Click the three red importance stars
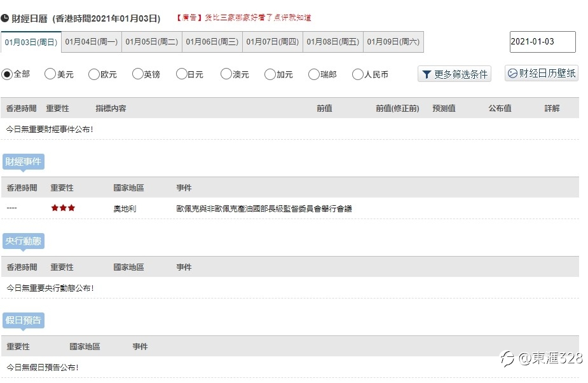 click(63, 208)
